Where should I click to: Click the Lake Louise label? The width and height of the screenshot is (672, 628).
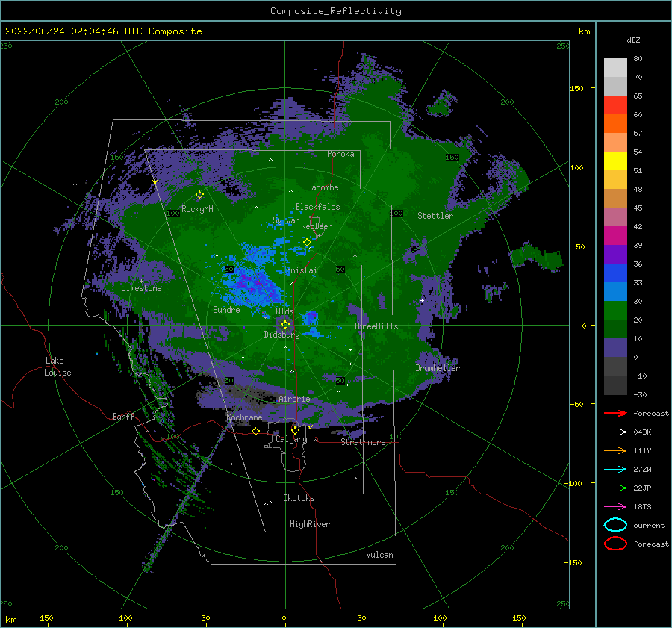(57, 367)
